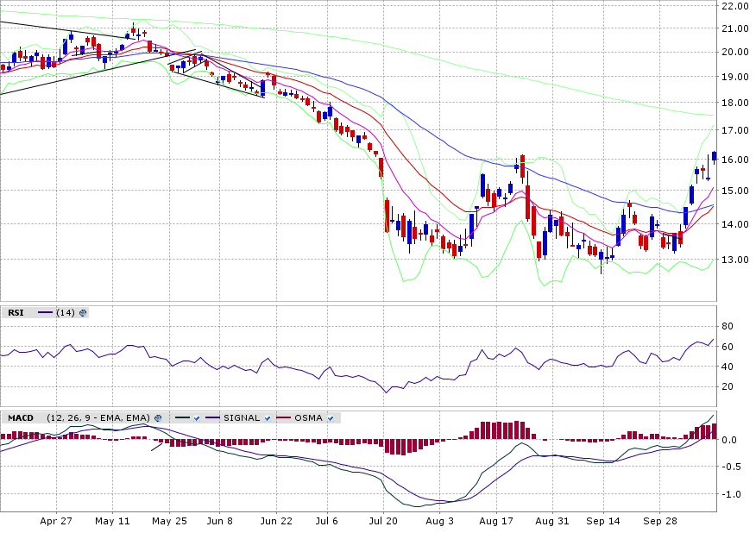Click the Sep 28 date label
The width and height of the screenshot is (756, 533).
[660, 522]
